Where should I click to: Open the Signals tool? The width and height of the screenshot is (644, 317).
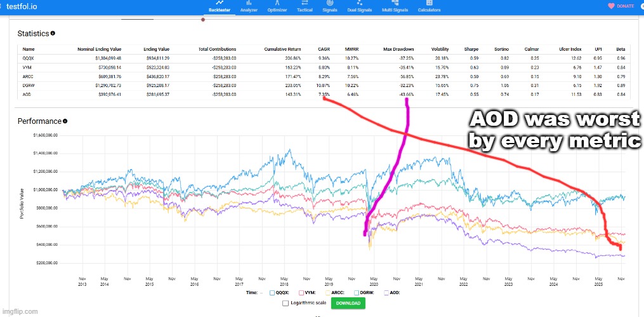tap(330, 6)
